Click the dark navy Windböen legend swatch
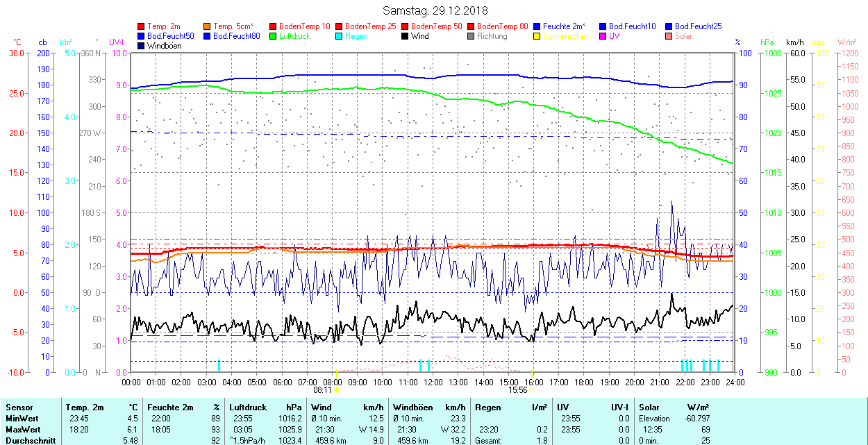Screen dimensions: 868x445 [x=142, y=46]
